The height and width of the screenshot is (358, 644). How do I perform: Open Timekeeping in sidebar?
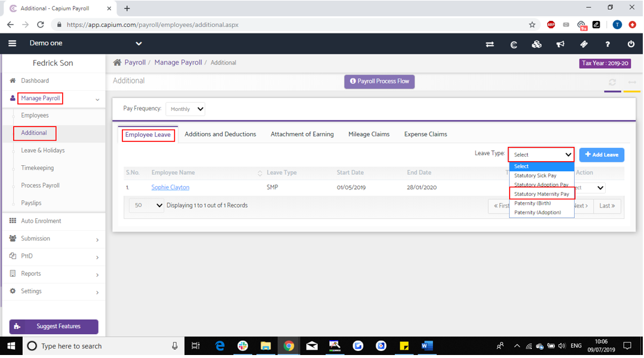pyautogui.click(x=38, y=168)
